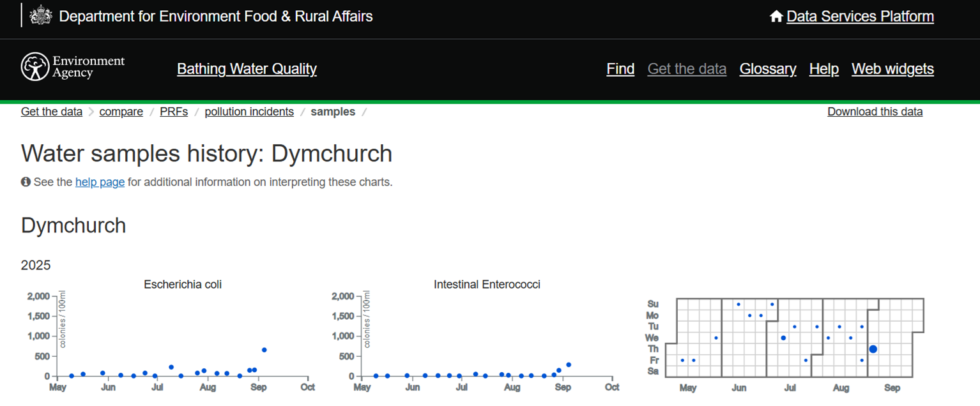Click the standalone 'Dymchurch' subheading

pos(73,225)
